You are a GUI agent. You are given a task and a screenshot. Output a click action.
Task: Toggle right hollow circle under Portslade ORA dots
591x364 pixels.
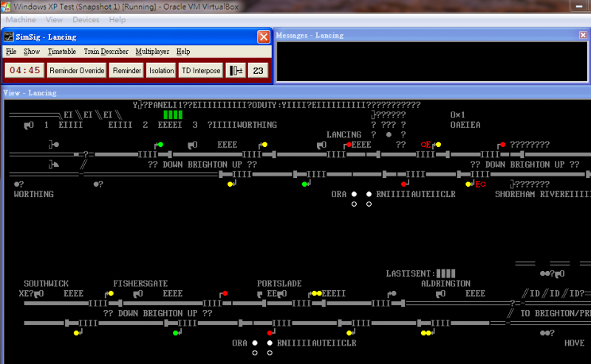(270, 353)
